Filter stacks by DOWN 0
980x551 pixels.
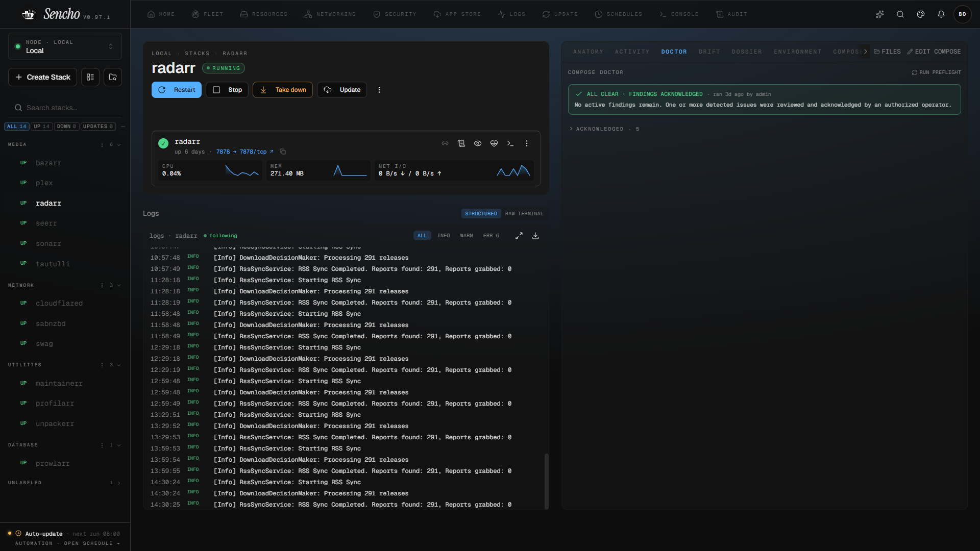click(x=66, y=127)
